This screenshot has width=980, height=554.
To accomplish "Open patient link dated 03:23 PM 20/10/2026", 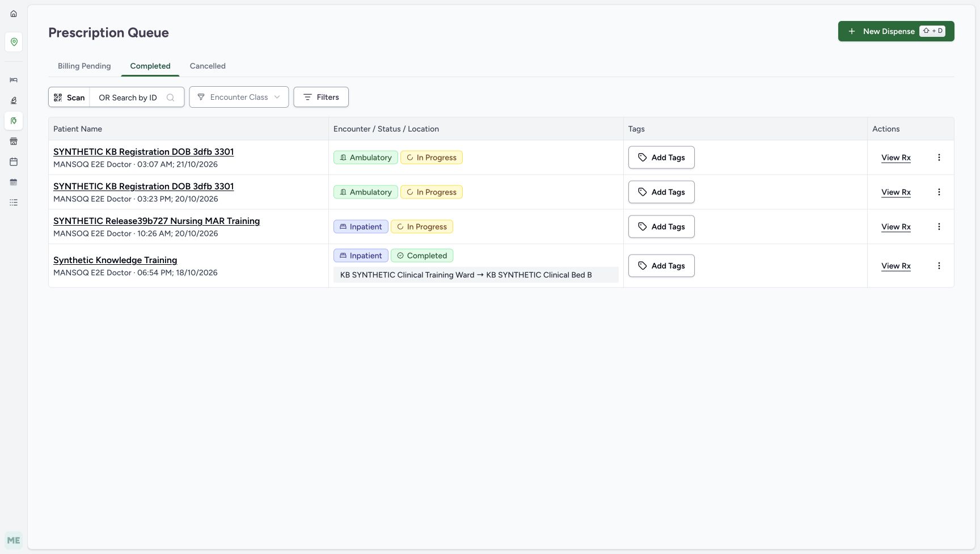I will 143,187.
